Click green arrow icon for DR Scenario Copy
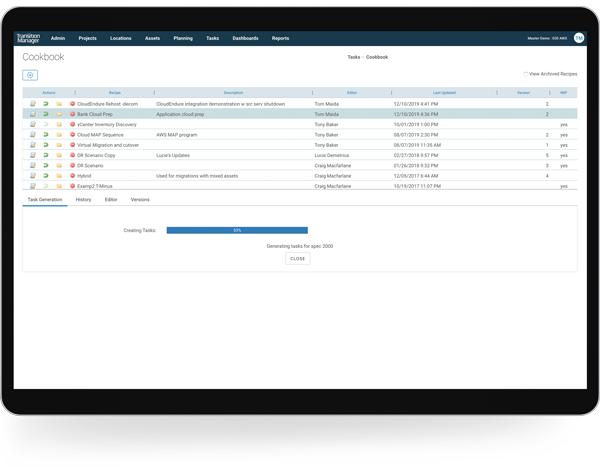The width and height of the screenshot is (600, 476). click(x=46, y=155)
